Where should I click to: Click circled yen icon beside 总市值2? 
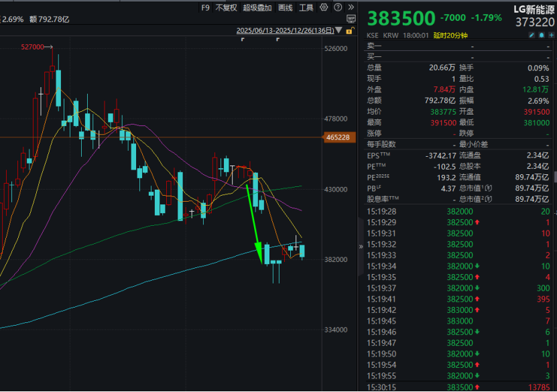pos(489,199)
